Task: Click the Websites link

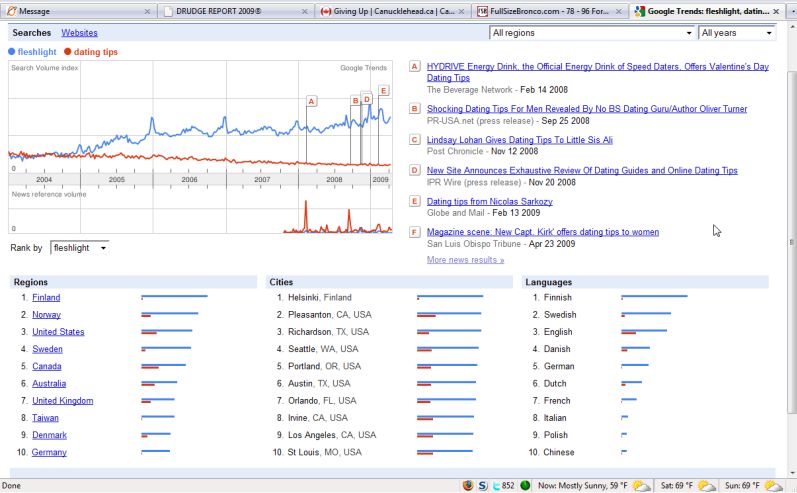Action: coord(79,33)
